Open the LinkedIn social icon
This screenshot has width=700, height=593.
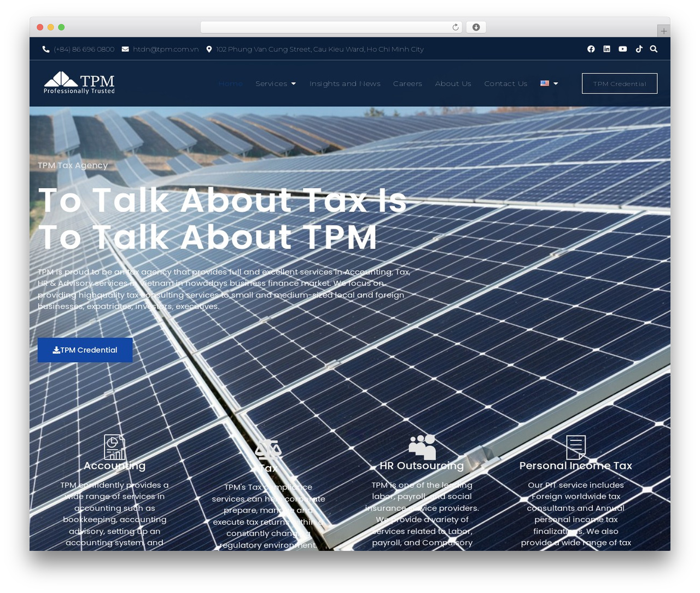[606, 49]
